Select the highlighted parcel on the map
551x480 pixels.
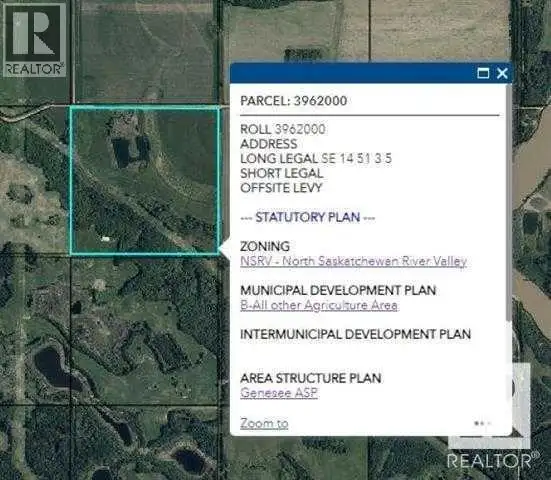(x=145, y=180)
